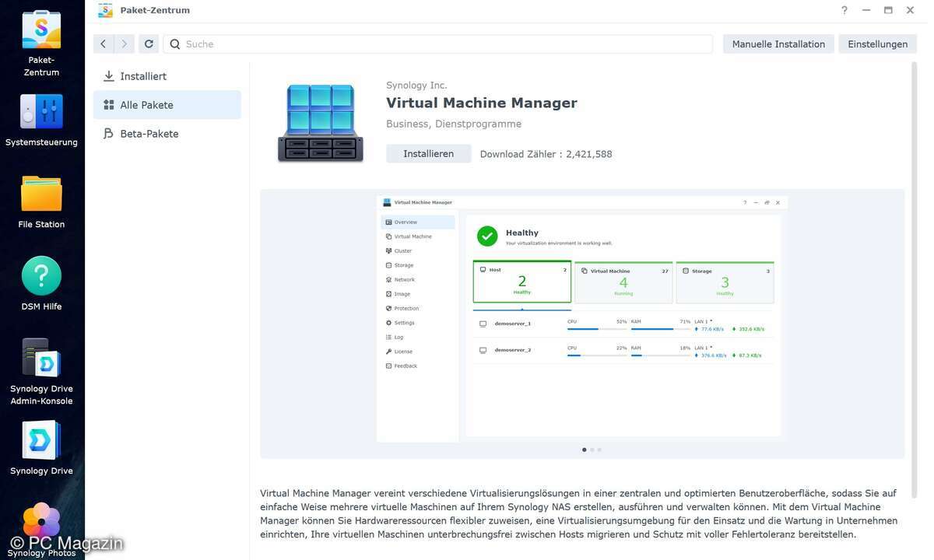Refresh the package list
Image resolution: width=934 pixels, height=560 pixels.
[x=149, y=44]
